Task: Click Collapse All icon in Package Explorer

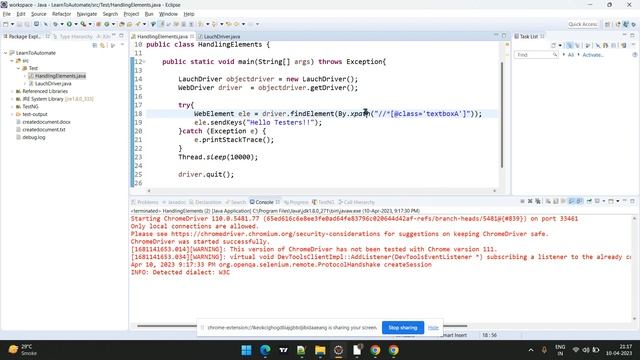Action: (x=95, y=45)
